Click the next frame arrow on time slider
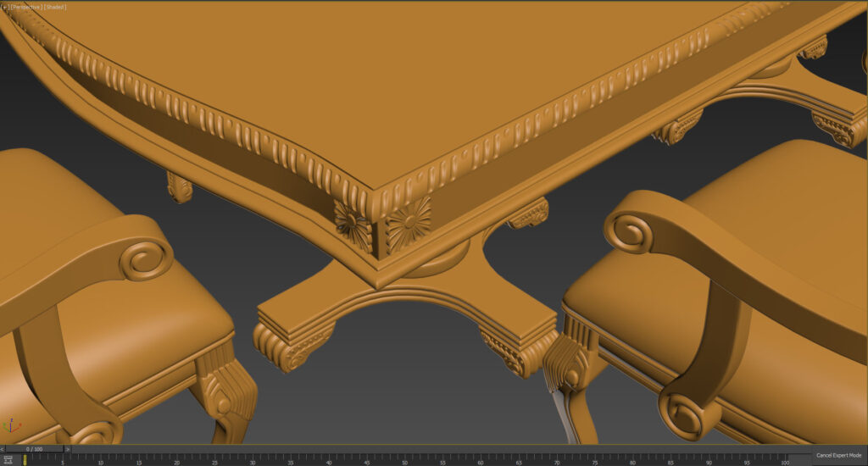 pyautogui.click(x=66, y=449)
